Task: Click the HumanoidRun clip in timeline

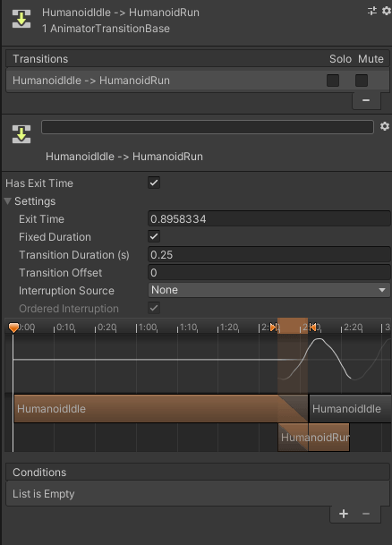Action: tap(314, 438)
